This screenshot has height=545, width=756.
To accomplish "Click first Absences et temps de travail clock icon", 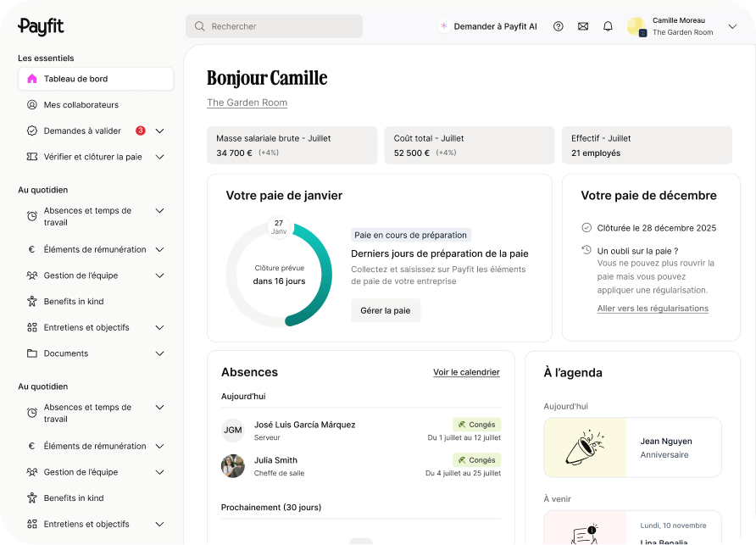I will tap(32, 216).
